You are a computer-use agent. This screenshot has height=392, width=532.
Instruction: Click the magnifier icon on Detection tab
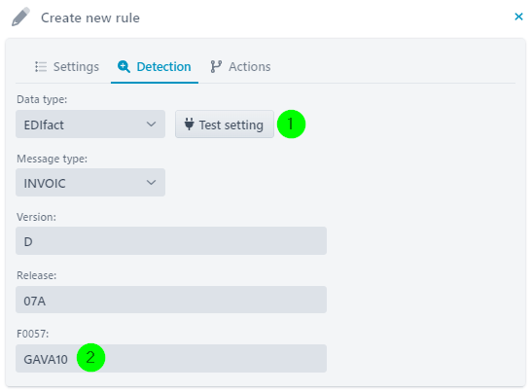[124, 66]
